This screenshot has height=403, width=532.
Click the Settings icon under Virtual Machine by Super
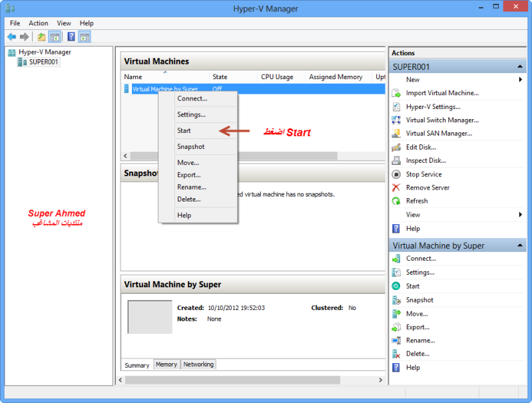pos(396,272)
